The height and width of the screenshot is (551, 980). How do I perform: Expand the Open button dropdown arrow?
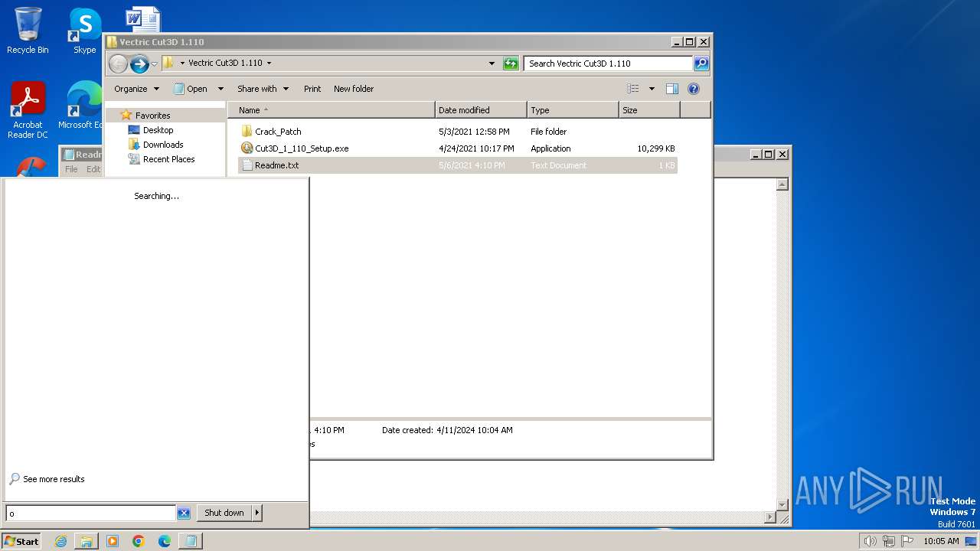point(220,89)
